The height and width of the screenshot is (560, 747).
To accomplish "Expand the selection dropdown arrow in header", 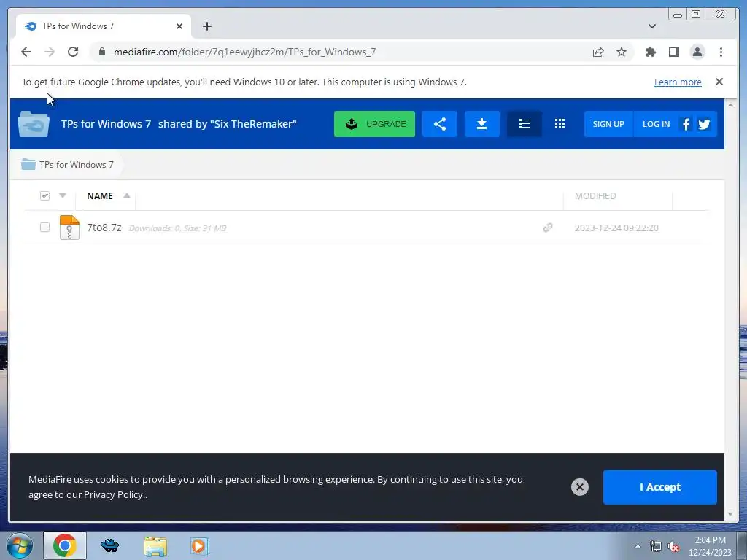I will pos(63,195).
